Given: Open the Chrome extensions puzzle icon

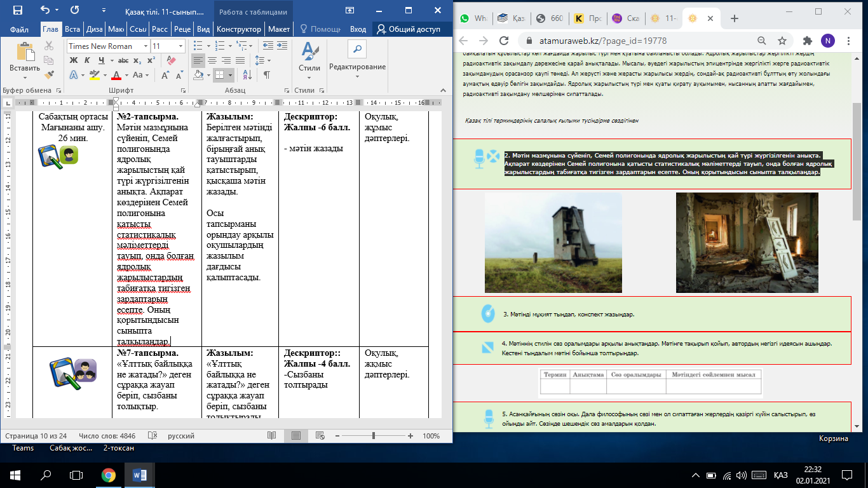Looking at the screenshot, I should click(808, 41).
